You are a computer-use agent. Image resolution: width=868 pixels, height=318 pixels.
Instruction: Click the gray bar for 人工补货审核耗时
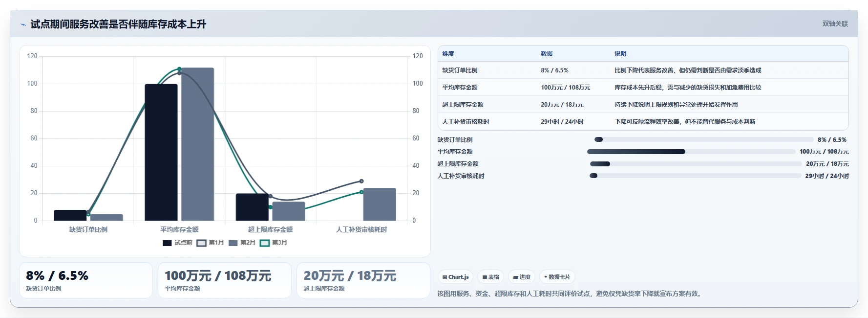[x=380, y=204]
